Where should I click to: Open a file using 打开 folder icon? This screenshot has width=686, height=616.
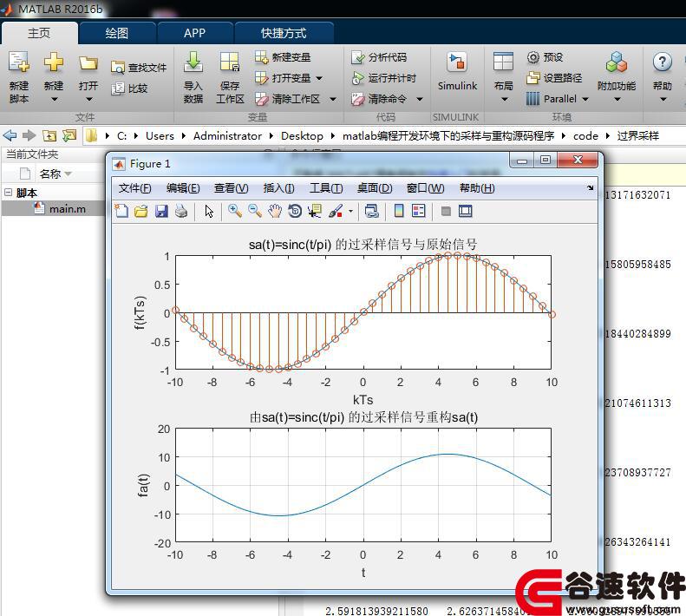88,63
